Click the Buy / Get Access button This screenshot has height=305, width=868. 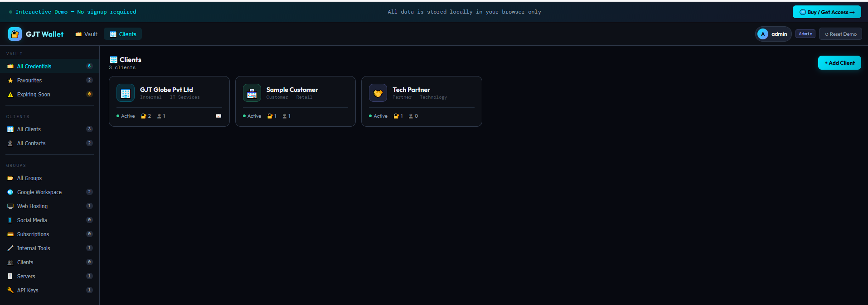point(827,12)
